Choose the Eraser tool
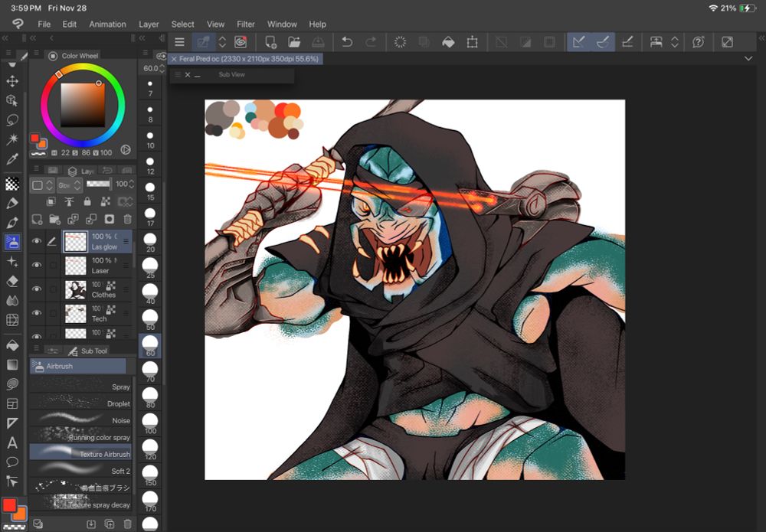766x532 pixels. point(12,281)
